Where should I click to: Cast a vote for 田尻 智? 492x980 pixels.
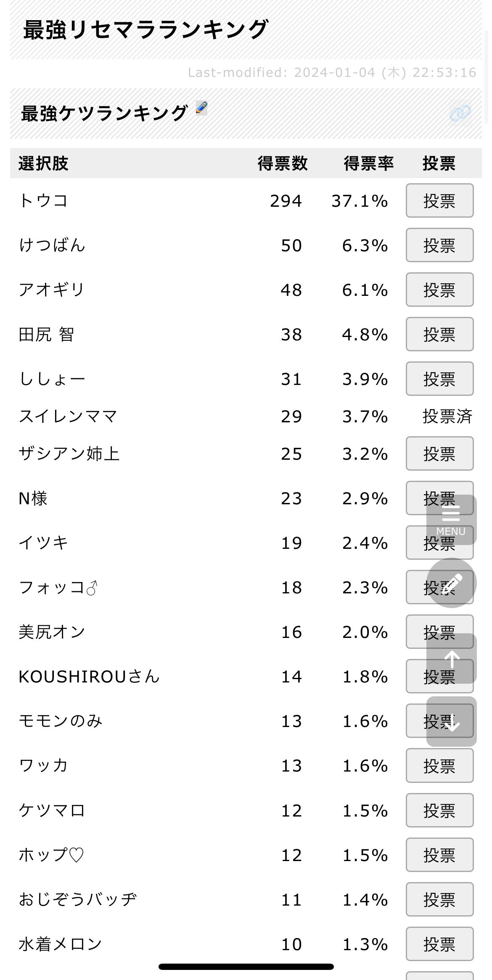tap(439, 335)
